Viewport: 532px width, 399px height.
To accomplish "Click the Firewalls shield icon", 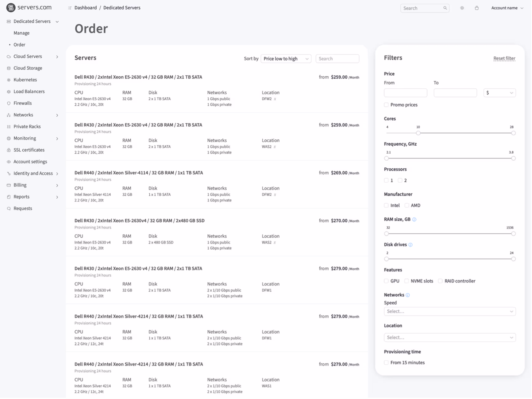I will [9, 103].
